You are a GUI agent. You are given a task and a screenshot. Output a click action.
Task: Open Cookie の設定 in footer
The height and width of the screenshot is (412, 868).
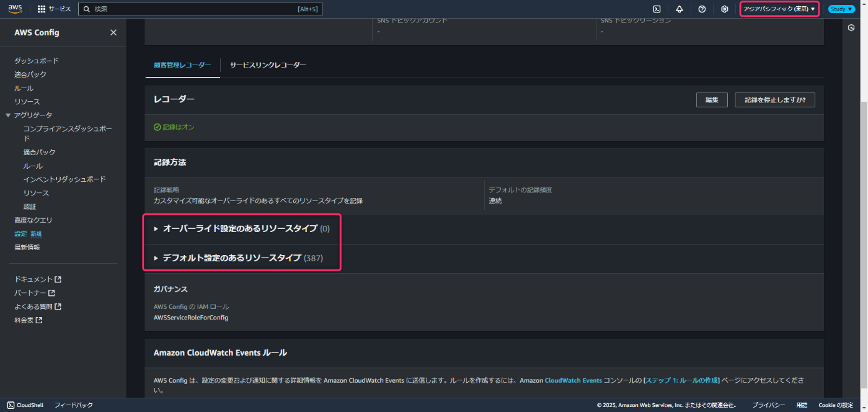pyautogui.click(x=836, y=405)
